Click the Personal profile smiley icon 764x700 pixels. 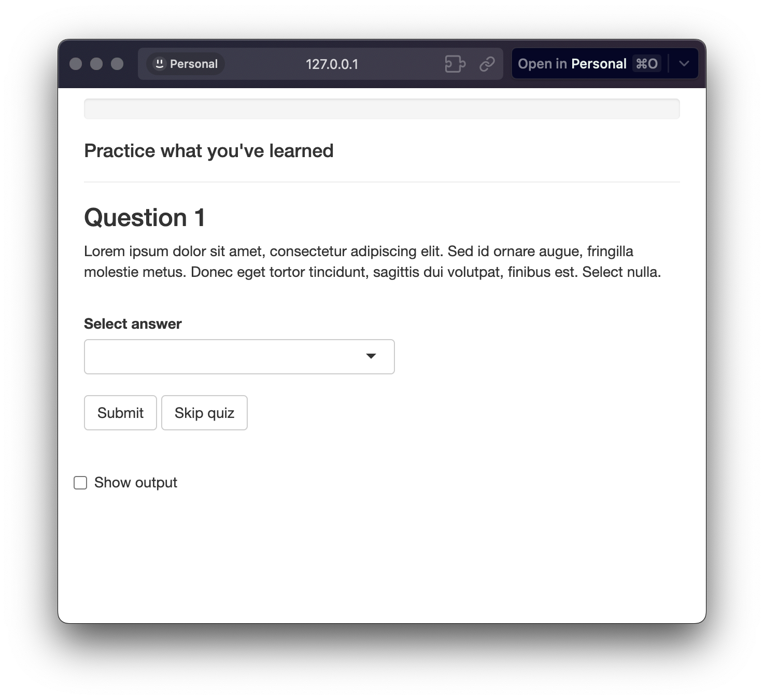click(x=160, y=64)
